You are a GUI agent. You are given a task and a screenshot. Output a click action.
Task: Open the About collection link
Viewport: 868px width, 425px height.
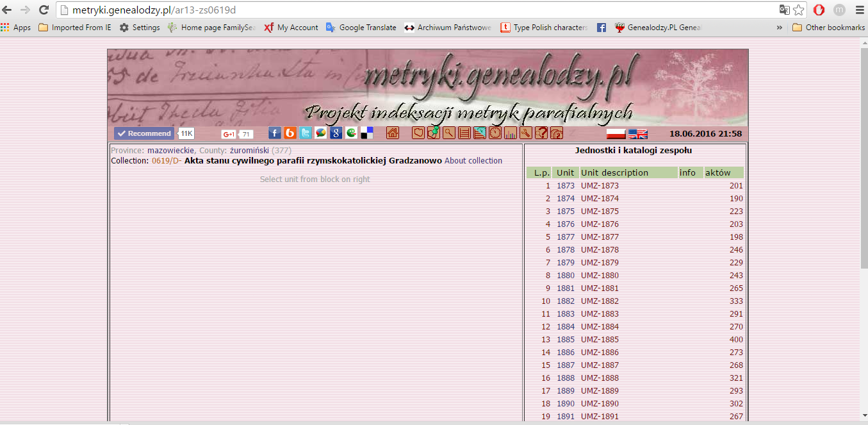(473, 161)
